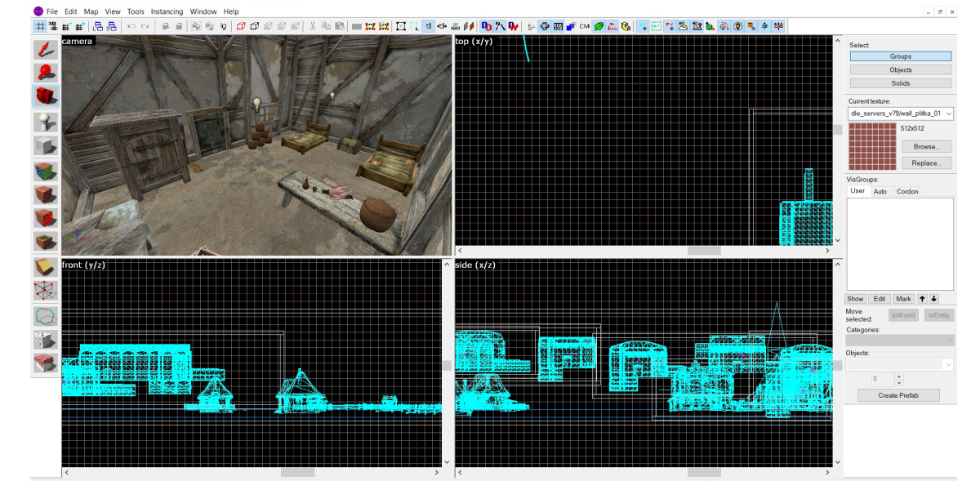Click the numeric input field showing 0
The width and height of the screenshot is (980, 490).
click(882, 380)
